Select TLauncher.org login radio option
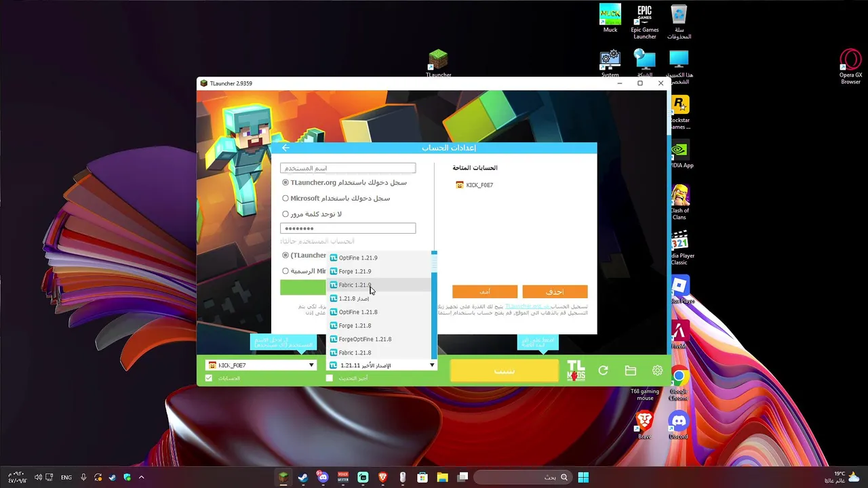The height and width of the screenshot is (488, 868). 285,182
